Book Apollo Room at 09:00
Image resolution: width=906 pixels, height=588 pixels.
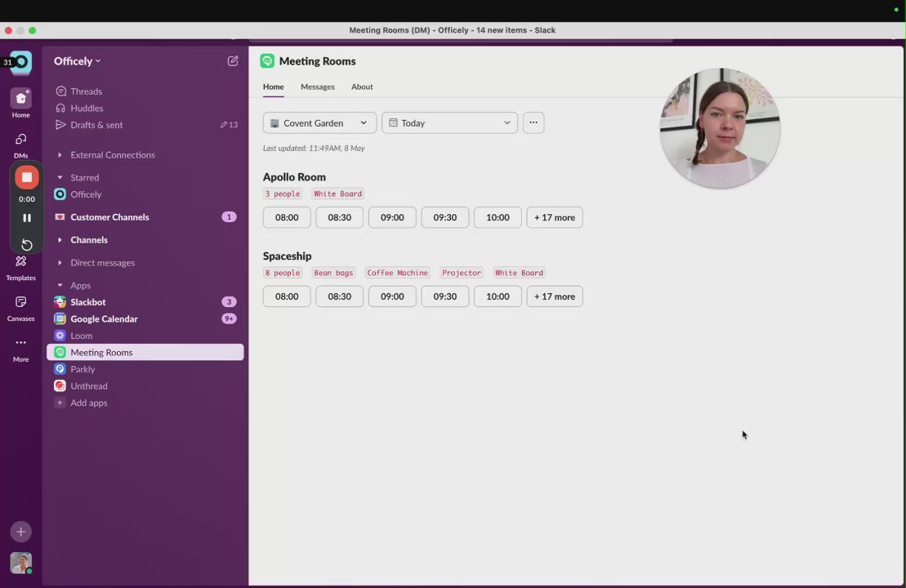[392, 217]
